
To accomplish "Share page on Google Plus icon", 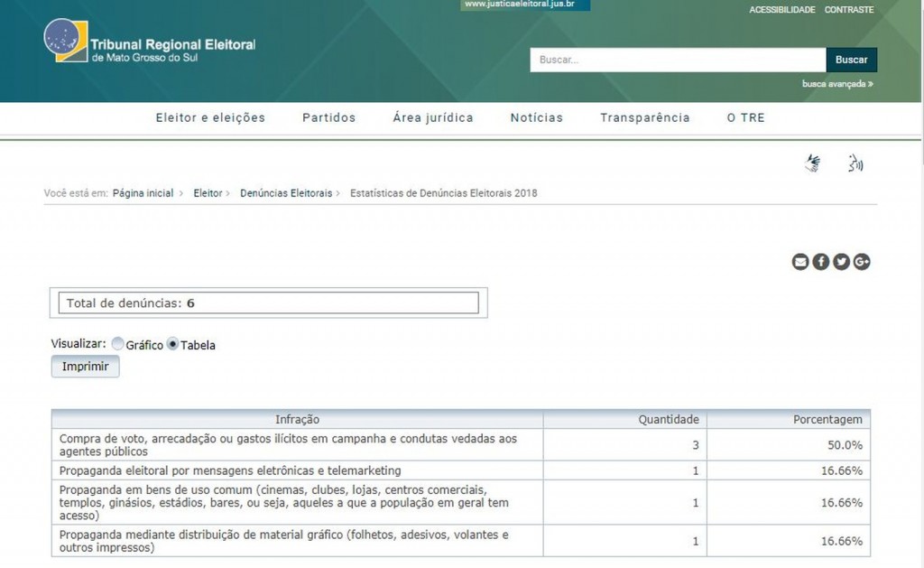I will click(x=862, y=262).
